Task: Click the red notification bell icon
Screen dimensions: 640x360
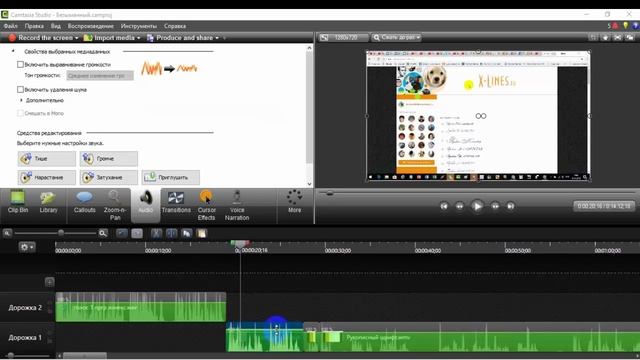Action: click(615, 26)
